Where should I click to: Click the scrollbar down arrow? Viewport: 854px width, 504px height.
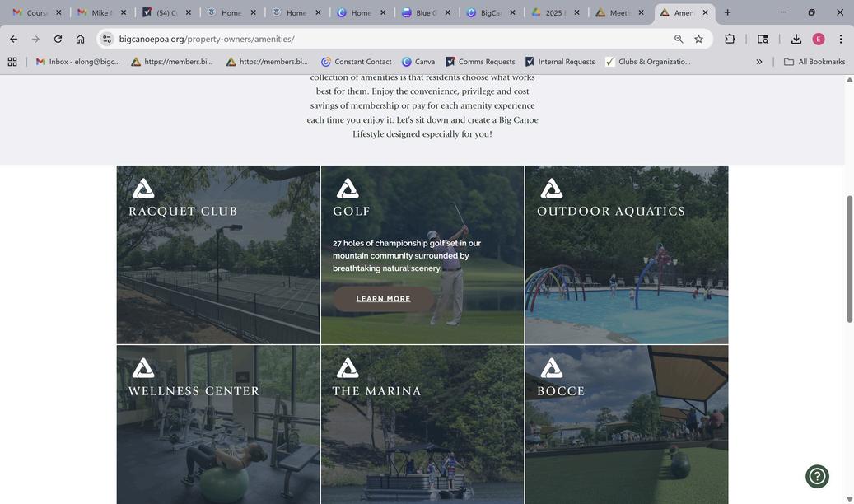[849, 499]
